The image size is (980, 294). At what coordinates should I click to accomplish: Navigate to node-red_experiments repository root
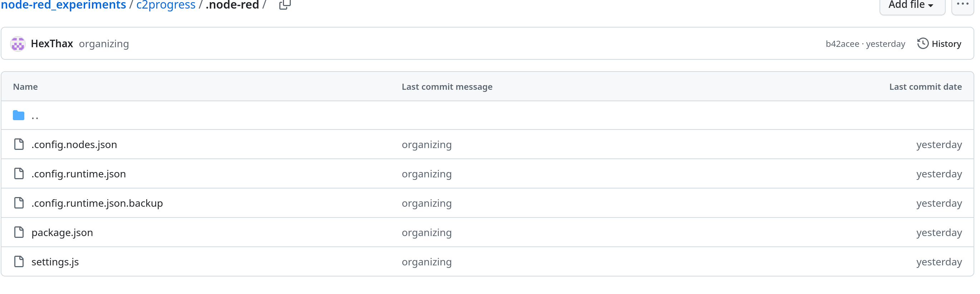pos(64,5)
